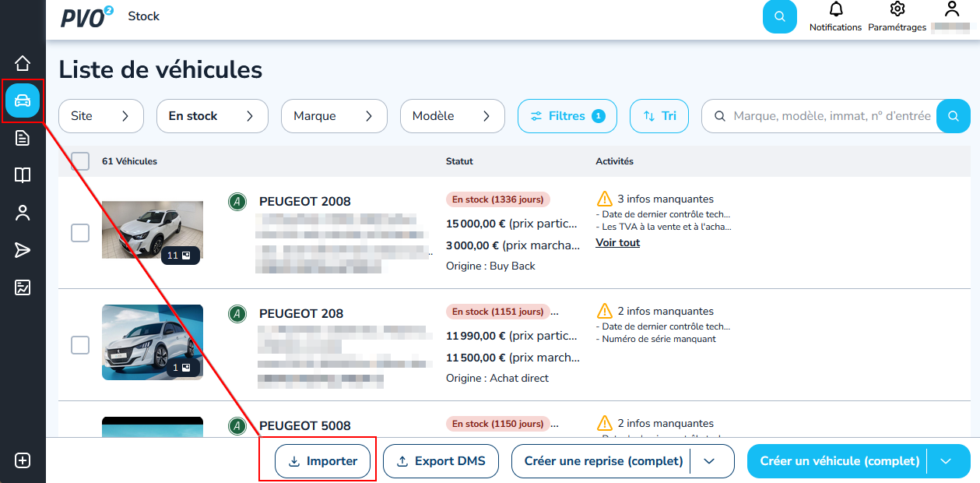Image resolution: width=980 pixels, height=483 pixels.
Task: Click Créer un véhicule (complet)
Action: click(x=839, y=461)
